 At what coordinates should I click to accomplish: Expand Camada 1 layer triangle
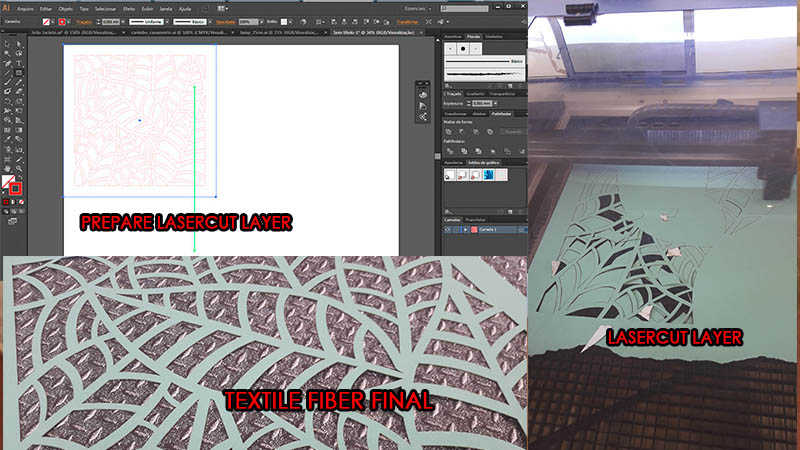click(465, 230)
